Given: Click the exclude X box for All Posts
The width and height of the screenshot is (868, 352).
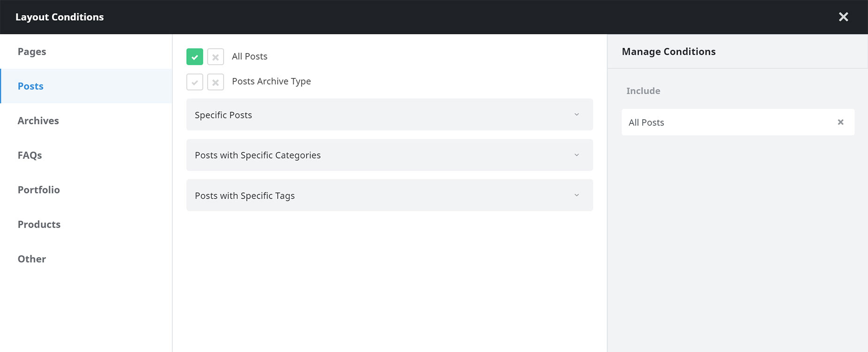Looking at the screenshot, I should tap(215, 57).
